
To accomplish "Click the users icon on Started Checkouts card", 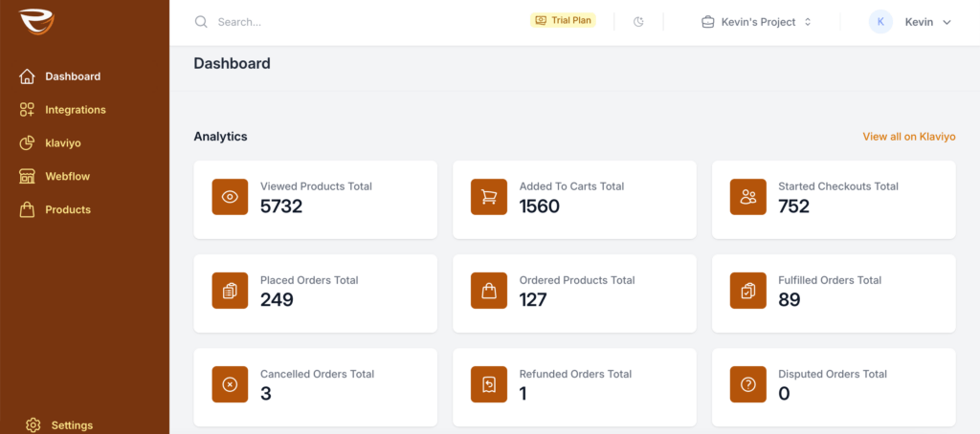I will tap(748, 197).
